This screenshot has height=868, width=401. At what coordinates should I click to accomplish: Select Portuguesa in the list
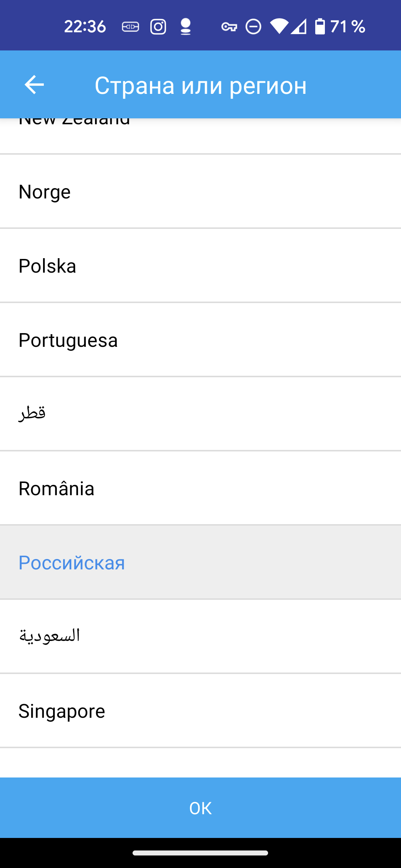pyautogui.click(x=200, y=340)
